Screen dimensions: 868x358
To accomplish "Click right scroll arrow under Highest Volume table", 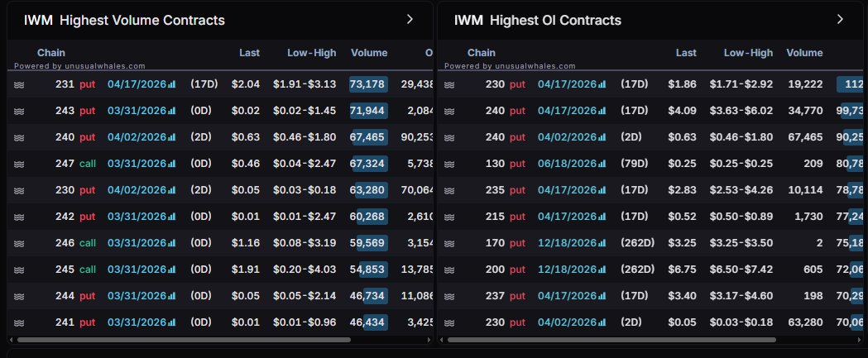I will click(429, 340).
